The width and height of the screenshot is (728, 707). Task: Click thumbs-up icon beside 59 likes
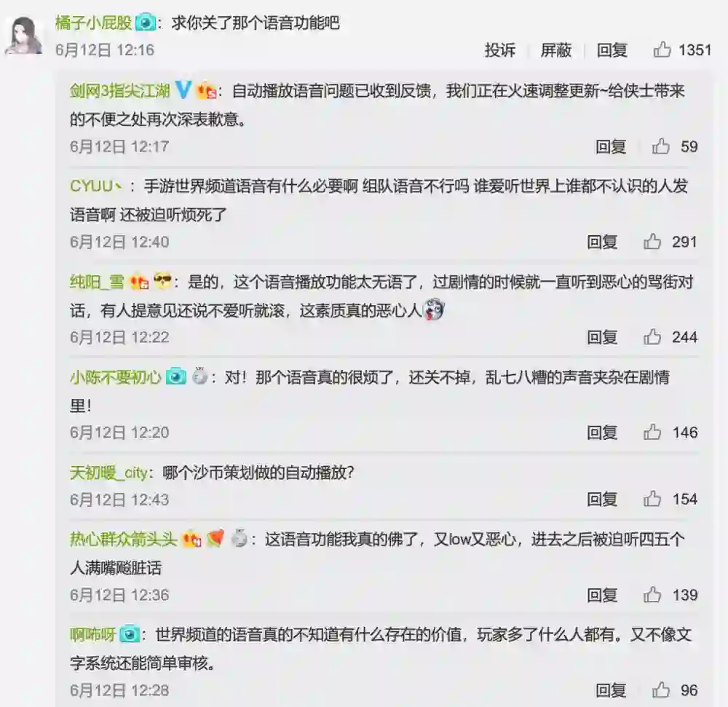[x=661, y=146]
